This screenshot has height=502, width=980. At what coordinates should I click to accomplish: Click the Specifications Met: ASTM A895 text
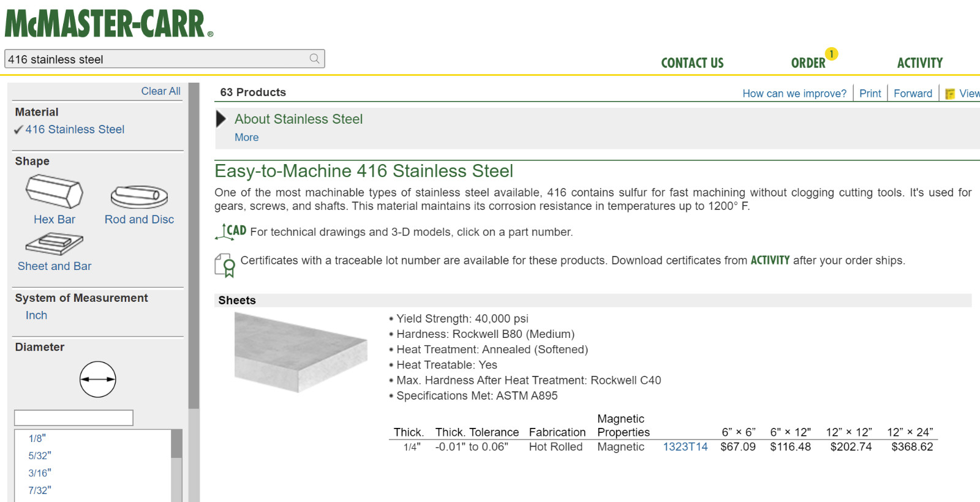tap(477, 395)
